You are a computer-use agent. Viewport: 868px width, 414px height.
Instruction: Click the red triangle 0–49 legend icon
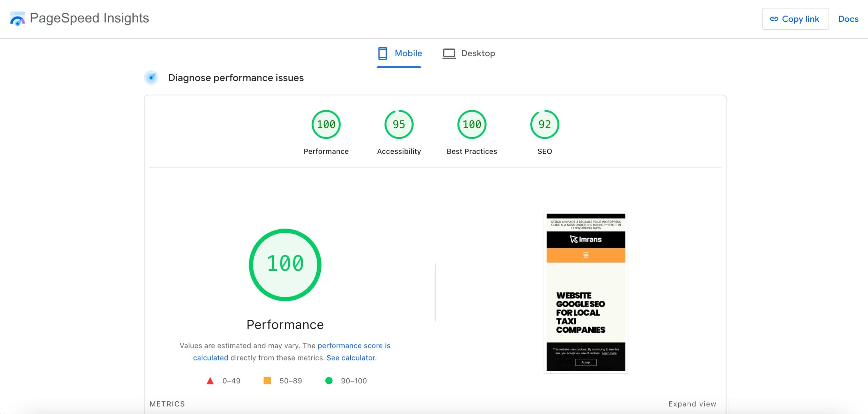(x=210, y=381)
